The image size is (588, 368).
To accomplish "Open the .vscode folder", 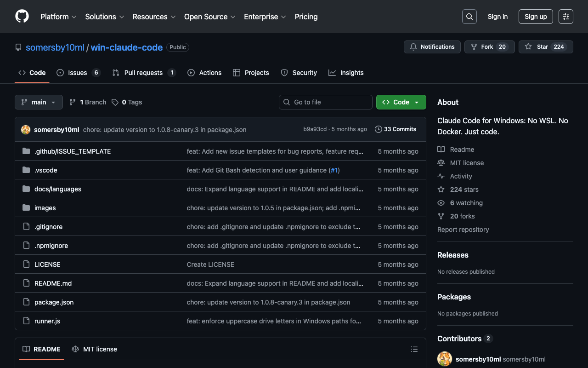I will click(46, 170).
